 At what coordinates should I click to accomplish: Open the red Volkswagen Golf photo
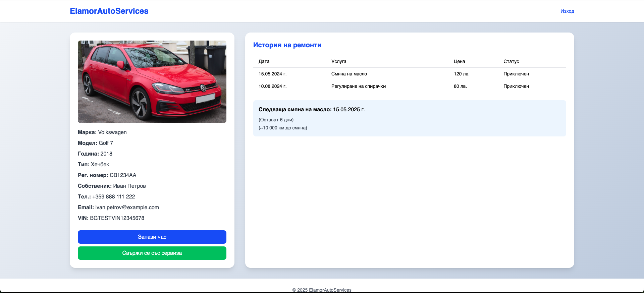[x=152, y=82]
